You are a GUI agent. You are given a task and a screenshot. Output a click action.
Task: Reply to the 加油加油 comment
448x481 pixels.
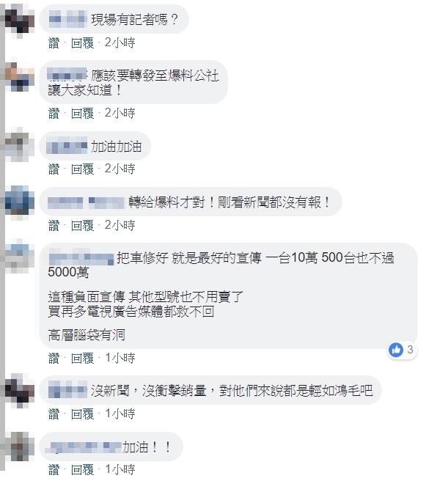pos(82,169)
